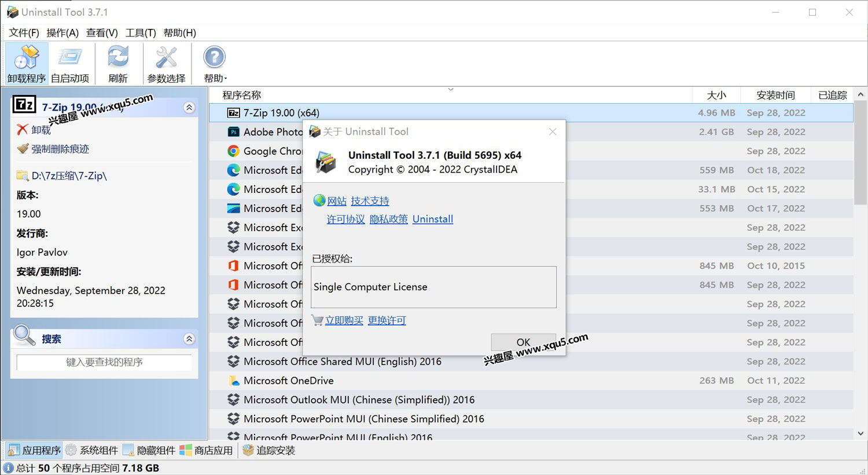Click 强制删除痕迹 force removal link
Screen dimensions: 868x475
pos(60,149)
